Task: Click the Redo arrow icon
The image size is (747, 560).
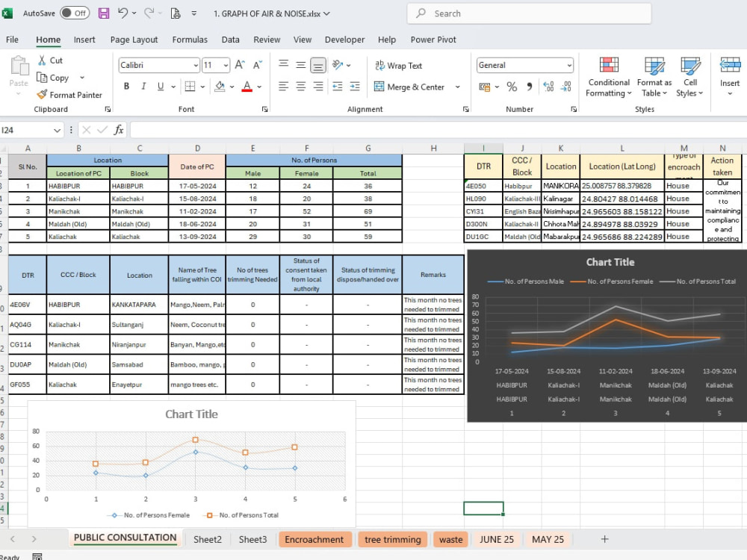Action: [x=149, y=13]
